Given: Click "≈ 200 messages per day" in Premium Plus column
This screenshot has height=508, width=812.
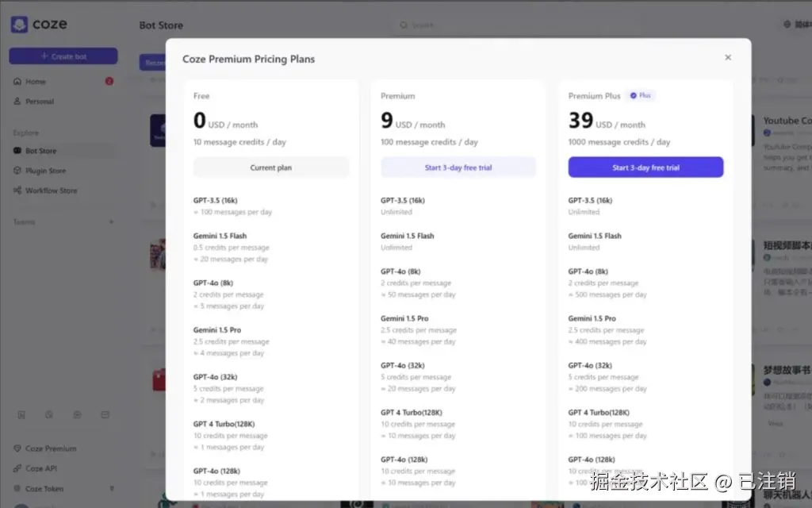Looking at the screenshot, I should (x=607, y=389).
